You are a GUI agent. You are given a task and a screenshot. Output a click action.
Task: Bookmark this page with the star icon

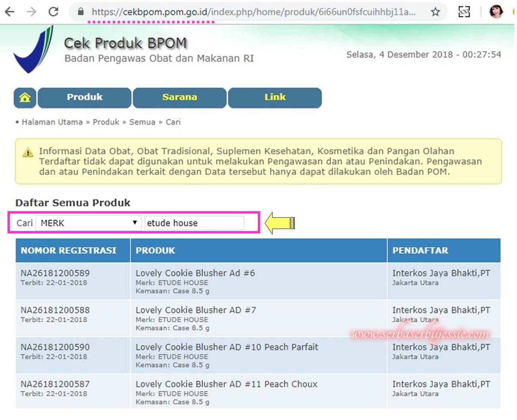coord(435,12)
